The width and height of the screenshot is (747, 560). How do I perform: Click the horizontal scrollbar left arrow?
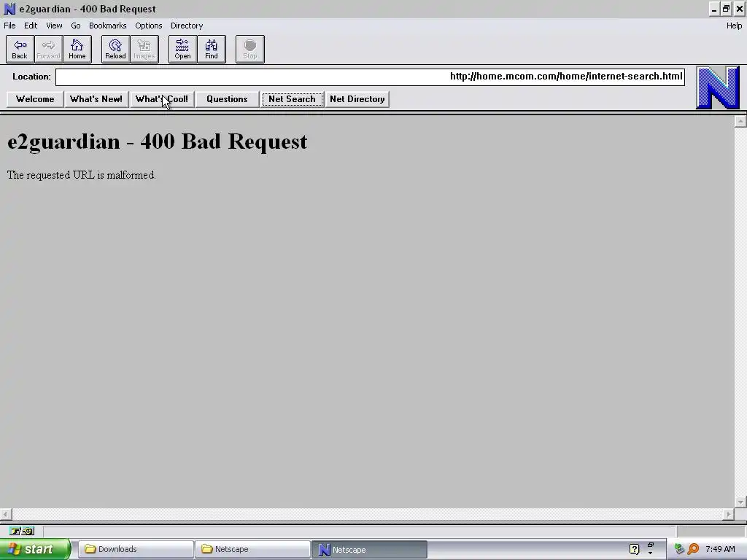pyautogui.click(x=6, y=514)
